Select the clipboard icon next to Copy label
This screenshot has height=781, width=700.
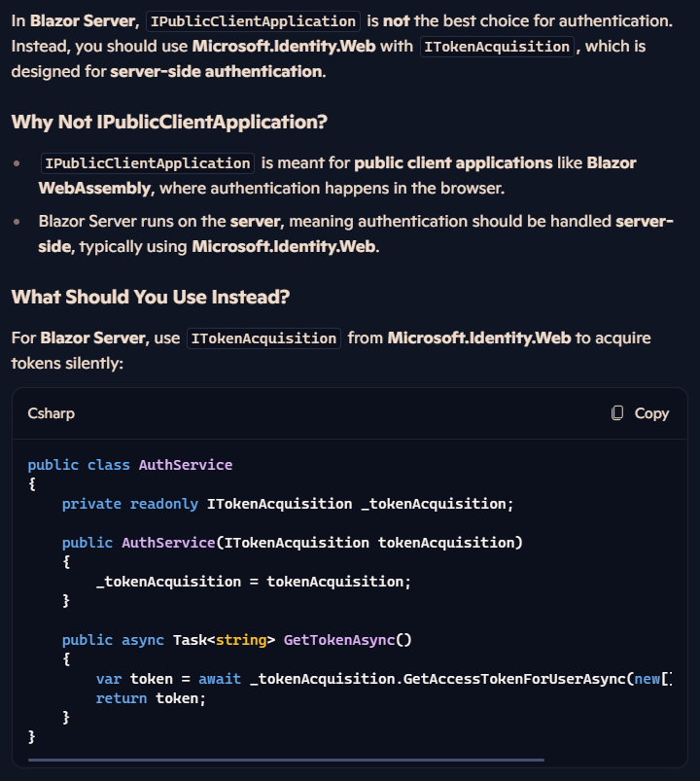tap(617, 413)
